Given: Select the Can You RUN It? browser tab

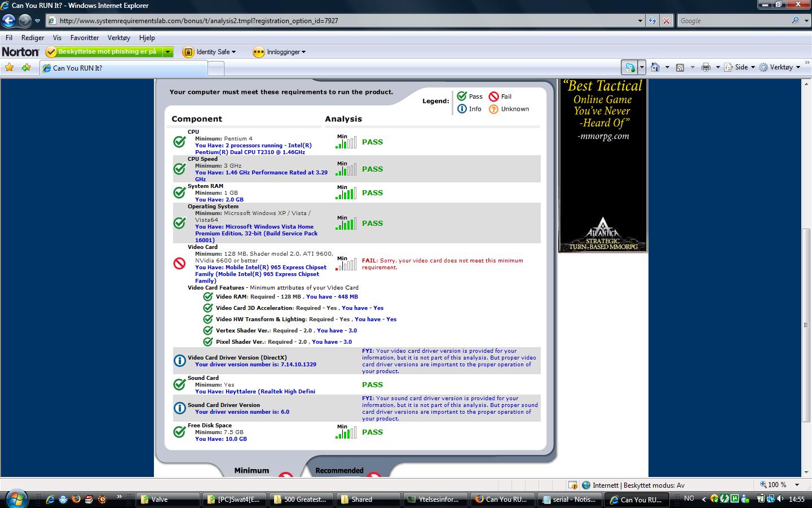Looking at the screenshot, I should [123, 68].
